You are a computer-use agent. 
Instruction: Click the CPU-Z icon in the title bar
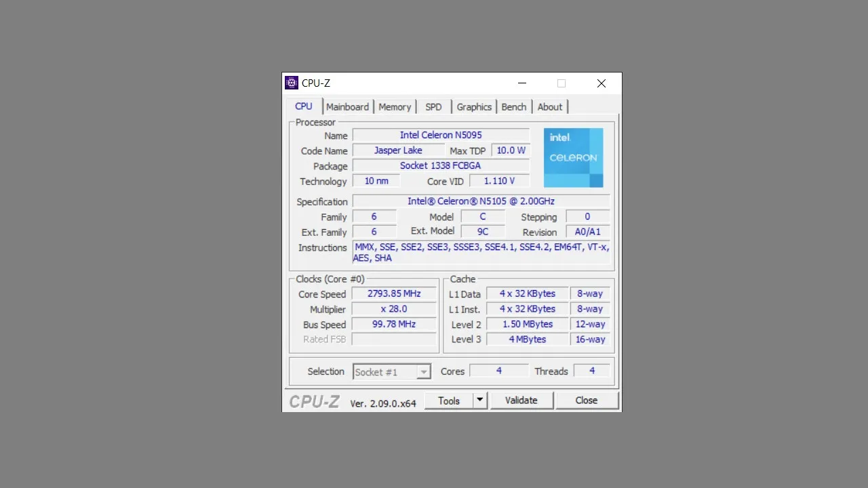pyautogui.click(x=291, y=83)
